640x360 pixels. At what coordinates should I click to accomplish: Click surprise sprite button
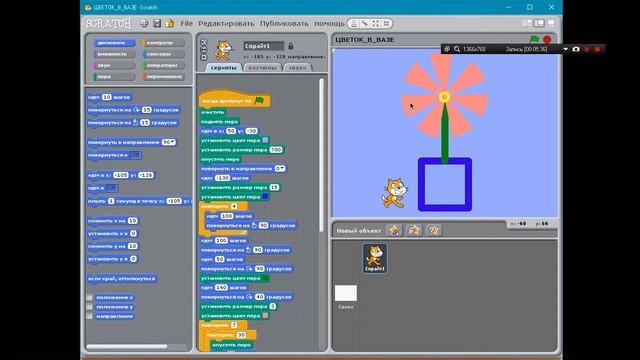click(433, 230)
